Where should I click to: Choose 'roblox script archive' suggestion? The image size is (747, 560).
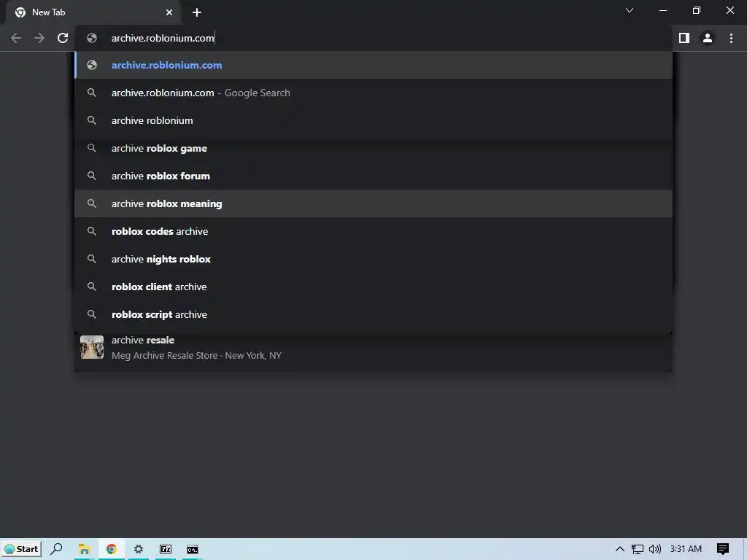[373, 314]
